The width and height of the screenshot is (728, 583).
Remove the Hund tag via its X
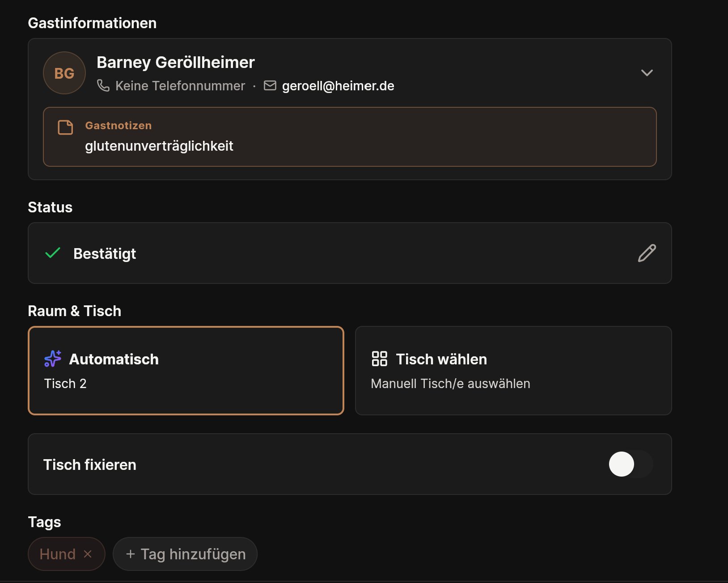88,554
